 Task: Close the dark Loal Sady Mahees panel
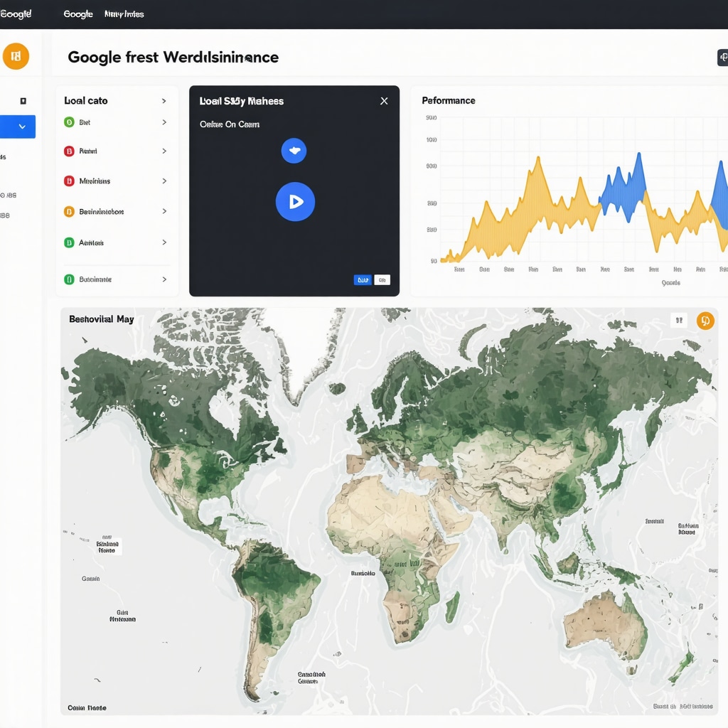click(384, 101)
